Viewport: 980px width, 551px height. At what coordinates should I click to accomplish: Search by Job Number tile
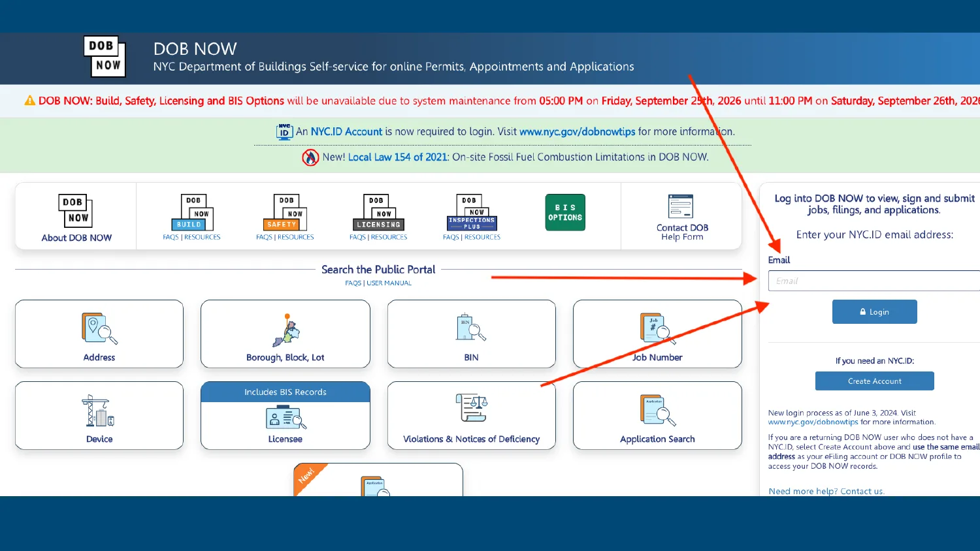click(657, 334)
